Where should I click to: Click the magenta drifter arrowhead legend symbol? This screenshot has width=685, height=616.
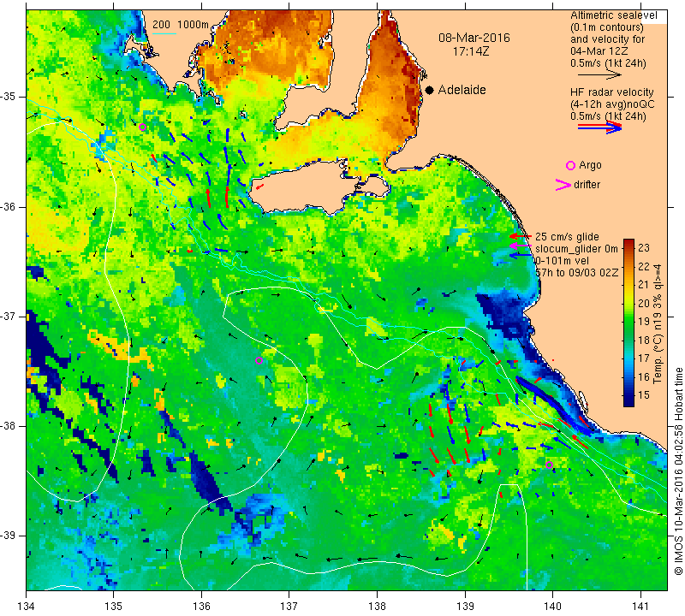563,185
